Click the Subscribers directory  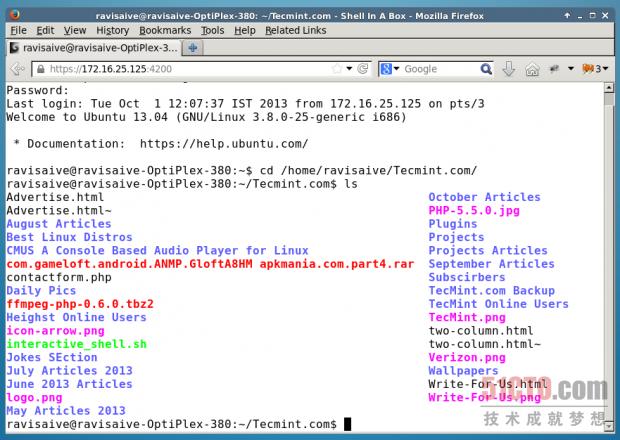pos(467,278)
